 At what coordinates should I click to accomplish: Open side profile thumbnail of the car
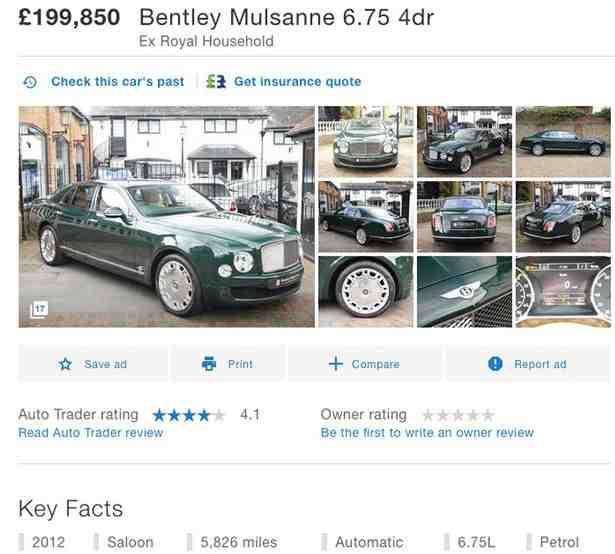[x=563, y=141]
